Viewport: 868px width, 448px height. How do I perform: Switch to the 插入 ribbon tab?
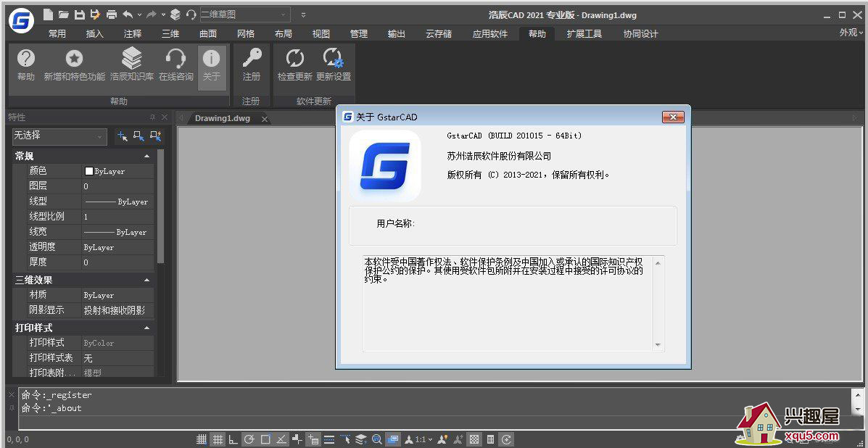95,34
